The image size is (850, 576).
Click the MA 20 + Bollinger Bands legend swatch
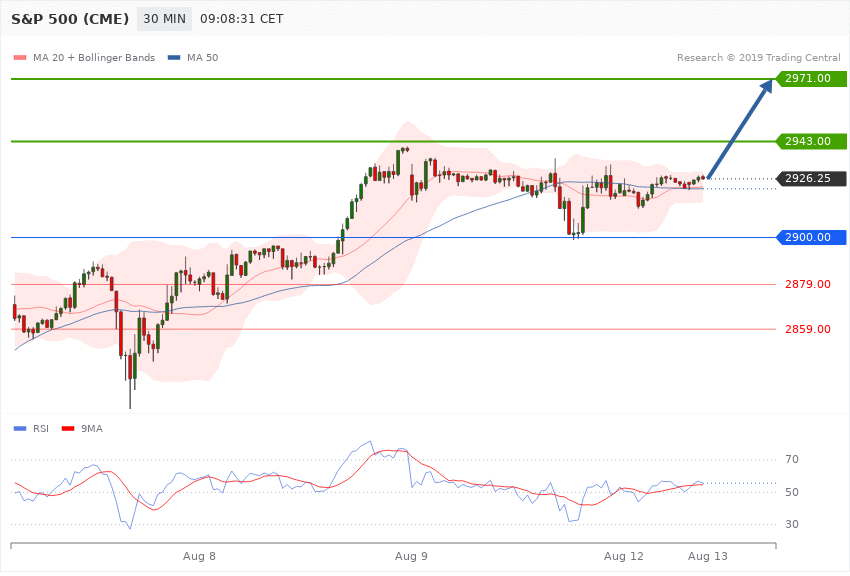tap(20, 58)
